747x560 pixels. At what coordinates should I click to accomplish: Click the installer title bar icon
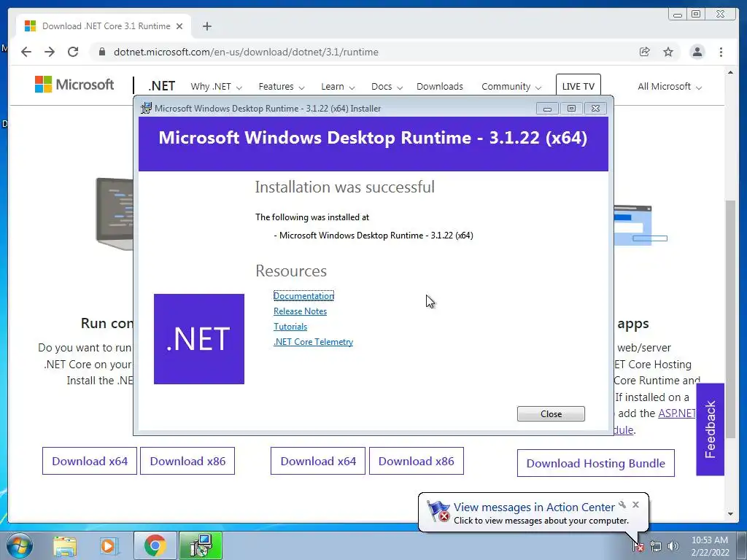[146, 108]
